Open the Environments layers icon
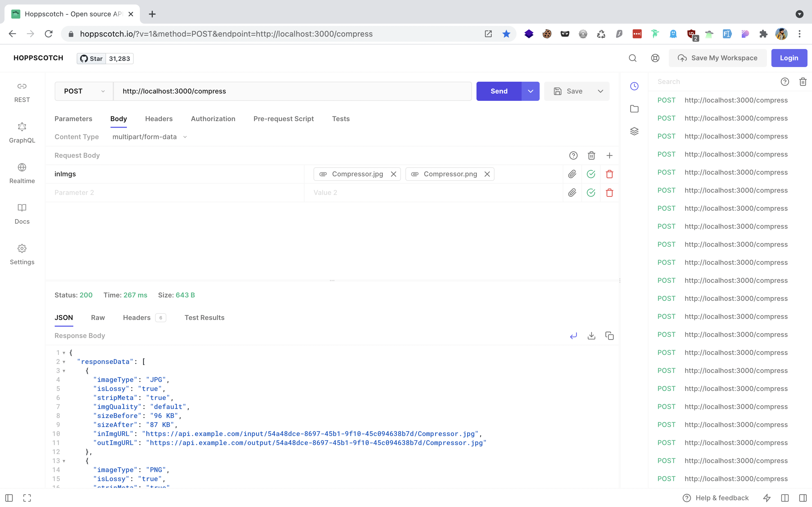 (634, 131)
